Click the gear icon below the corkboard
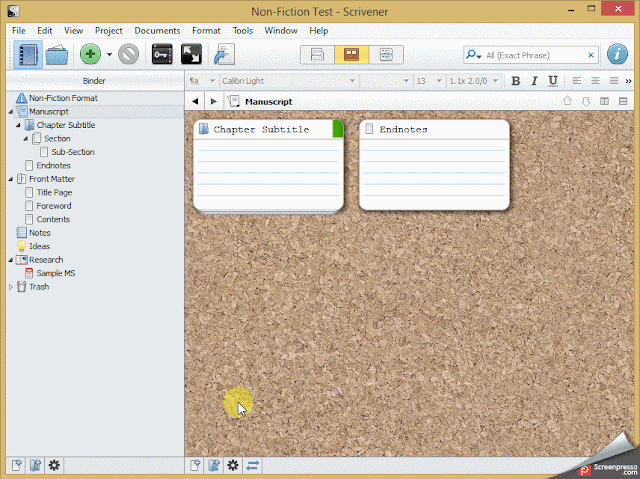The height and width of the screenshot is (479, 640). pyautogui.click(x=233, y=465)
